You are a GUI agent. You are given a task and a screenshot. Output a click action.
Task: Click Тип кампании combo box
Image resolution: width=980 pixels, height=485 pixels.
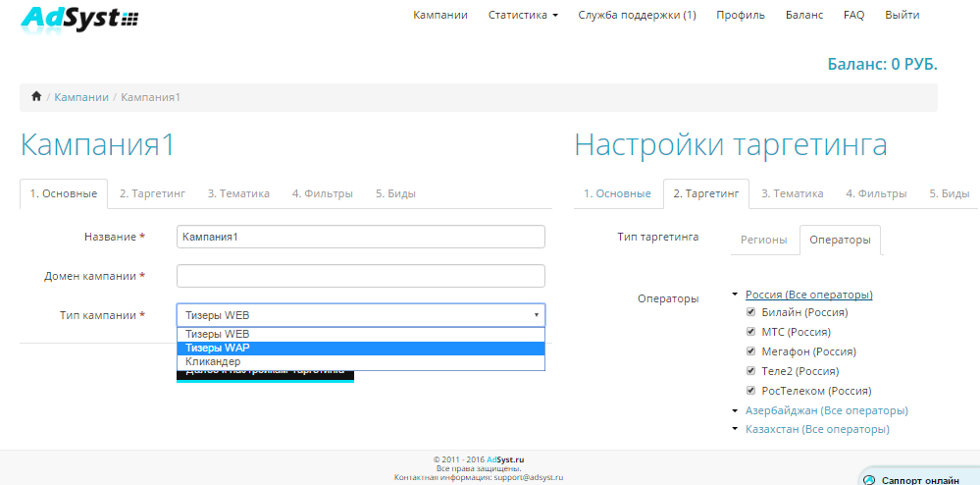tap(361, 315)
